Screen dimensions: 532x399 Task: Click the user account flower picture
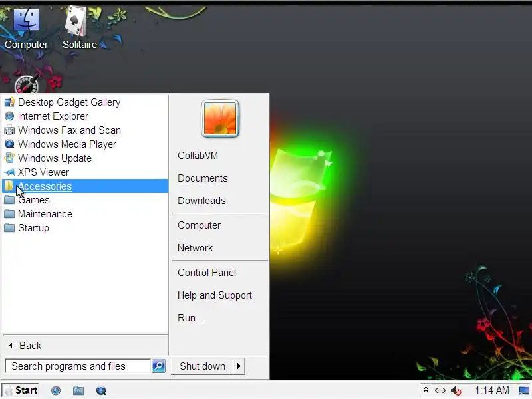tap(220, 118)
